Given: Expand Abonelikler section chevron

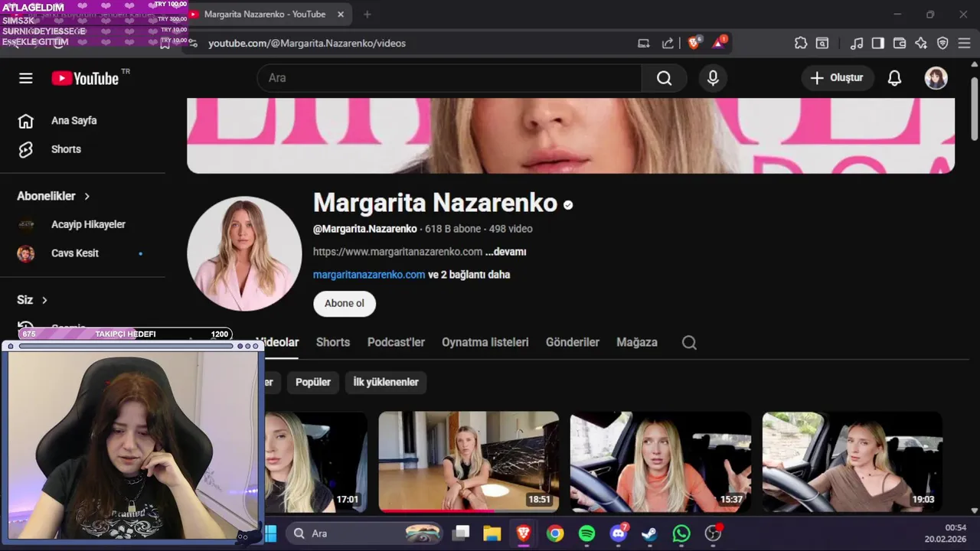Looking at the screenshot, I should (87, 197).
